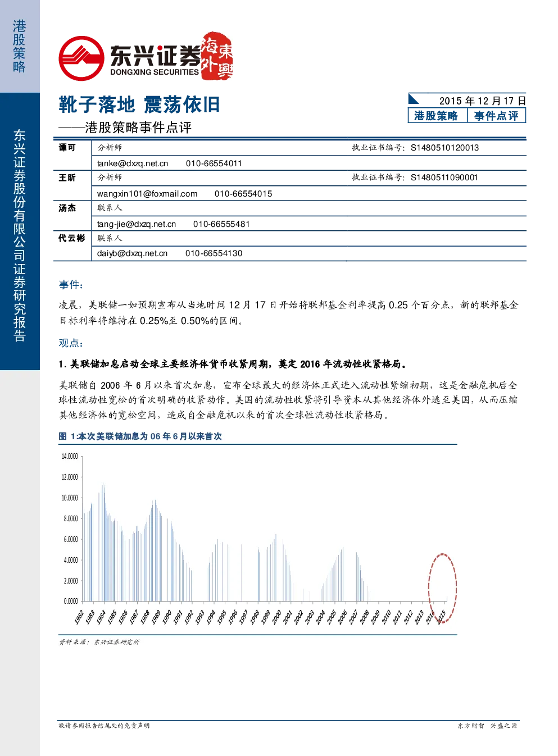The width and height of the screenshot is (558, 756).
Task: Click the report title 靴子落地 震荡依旧
Action: pyautogui.click(x=139, y=104)
